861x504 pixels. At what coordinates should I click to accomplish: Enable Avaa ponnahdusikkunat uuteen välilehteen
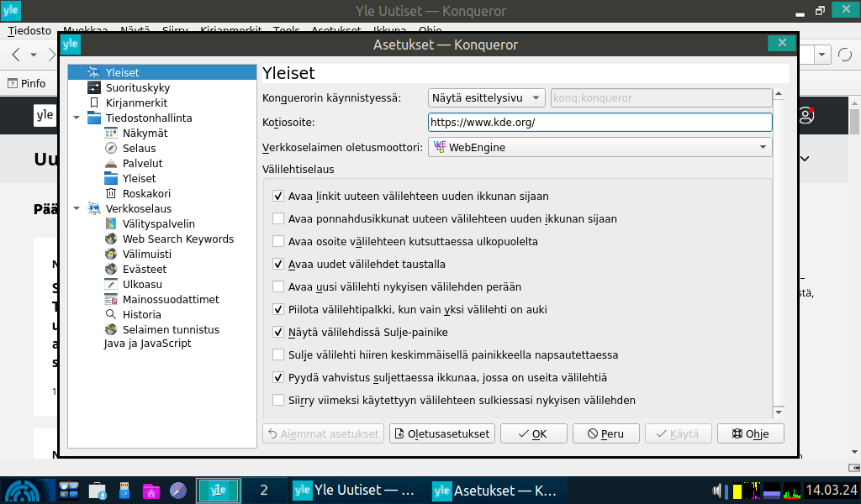278,219
